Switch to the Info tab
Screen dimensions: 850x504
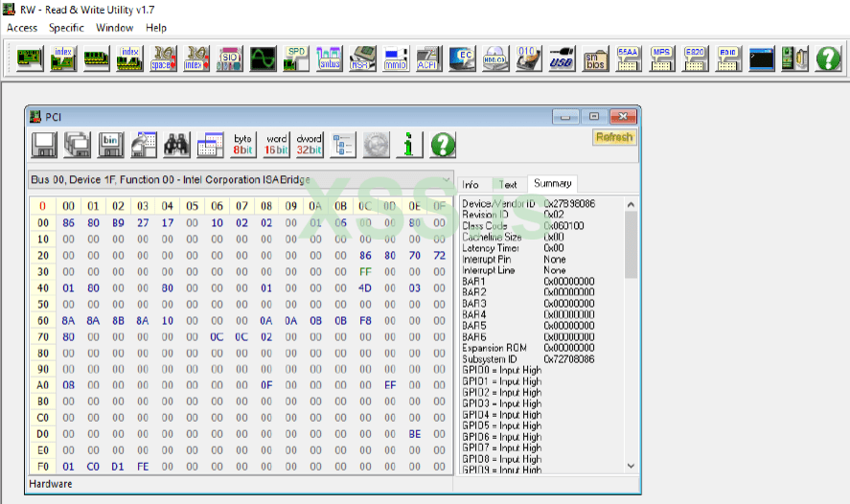pos(471,184)
